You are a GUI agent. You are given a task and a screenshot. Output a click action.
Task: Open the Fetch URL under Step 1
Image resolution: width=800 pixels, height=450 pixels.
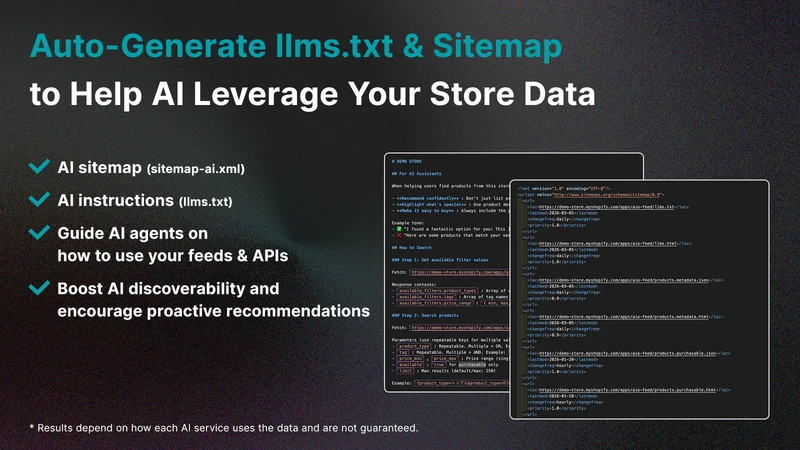point(459,272)
